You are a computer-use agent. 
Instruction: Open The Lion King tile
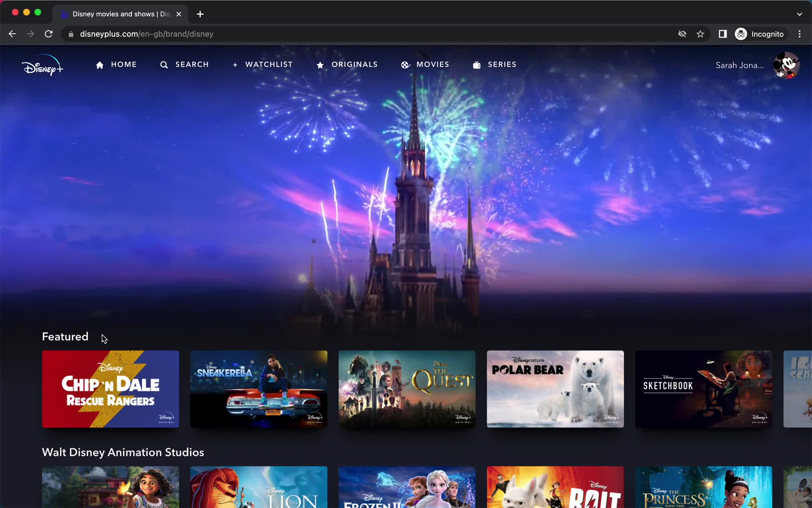pyautogui.click(x=258, y=487)
